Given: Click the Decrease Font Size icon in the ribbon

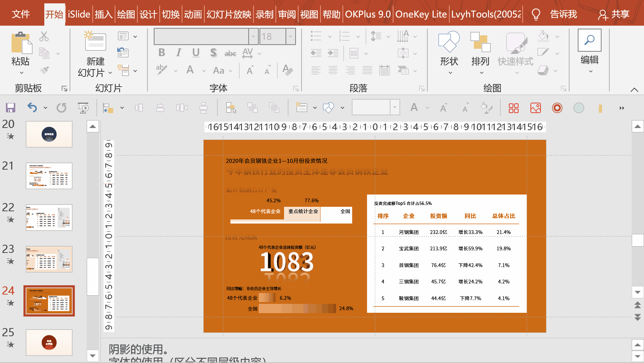Looking at the screenshot, I should [x=267, y=70].
